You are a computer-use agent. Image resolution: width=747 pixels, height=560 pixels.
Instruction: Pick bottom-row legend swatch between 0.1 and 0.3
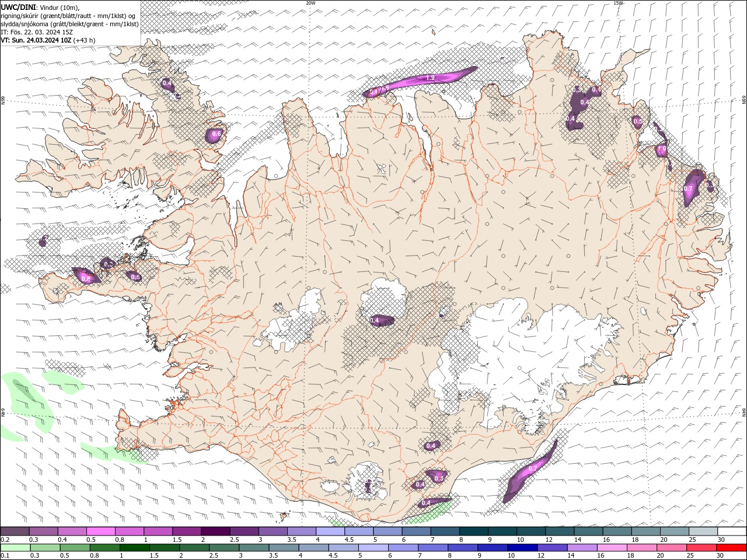[15, 548]
